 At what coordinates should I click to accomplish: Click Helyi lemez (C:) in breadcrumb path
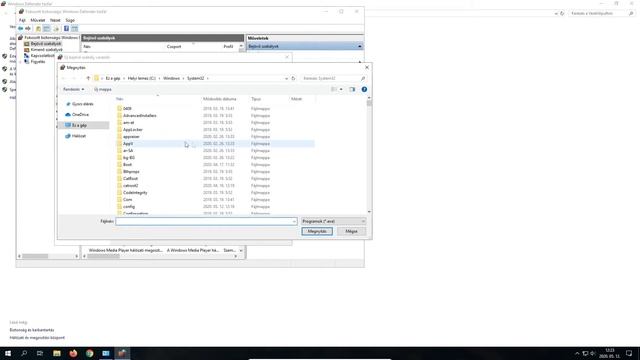tap(142, 78)
